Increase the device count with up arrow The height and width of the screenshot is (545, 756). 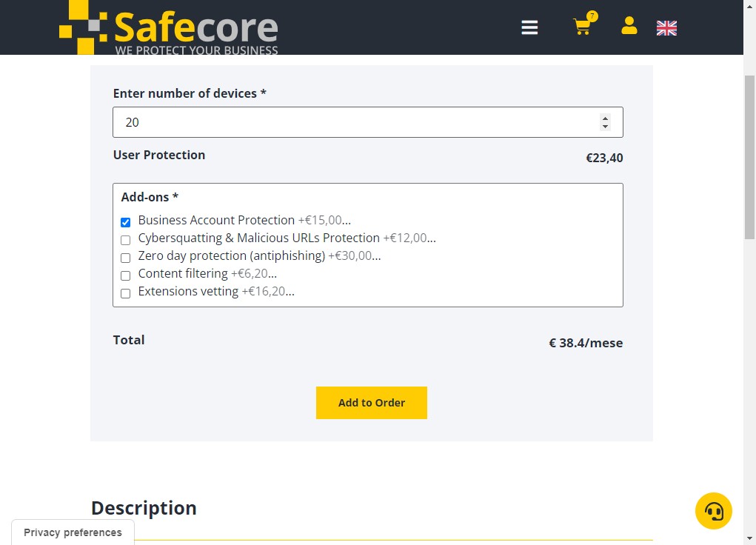click(x=605, y=118)
